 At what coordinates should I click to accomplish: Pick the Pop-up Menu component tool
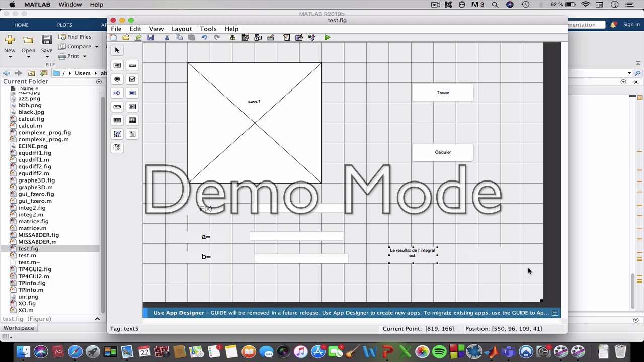(x=117, y=107)
